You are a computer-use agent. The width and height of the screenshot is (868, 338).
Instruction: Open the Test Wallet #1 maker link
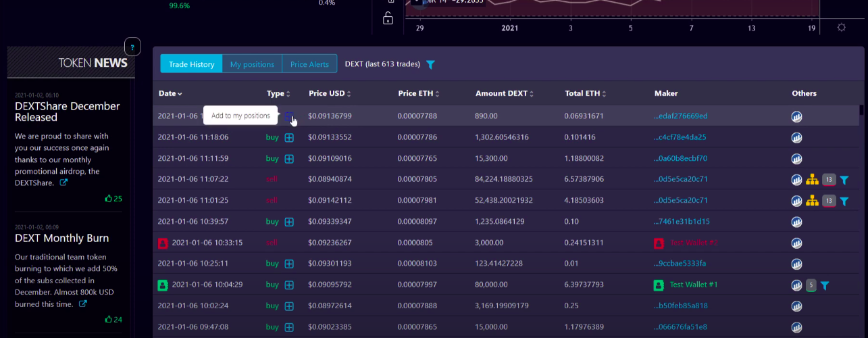click(694, 285)
